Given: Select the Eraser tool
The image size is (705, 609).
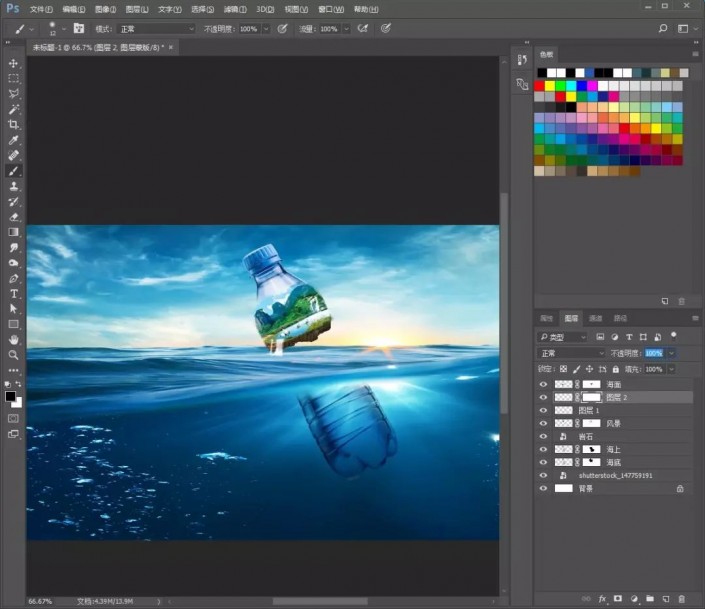Looking at the screenshot, I should click(13, 217).
